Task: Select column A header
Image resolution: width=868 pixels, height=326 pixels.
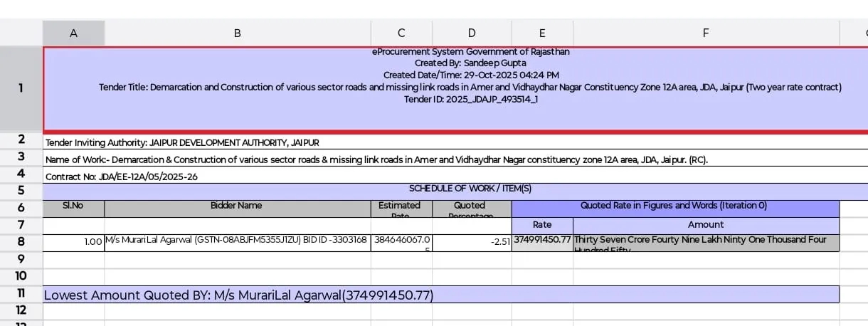Action: [73, 33]
